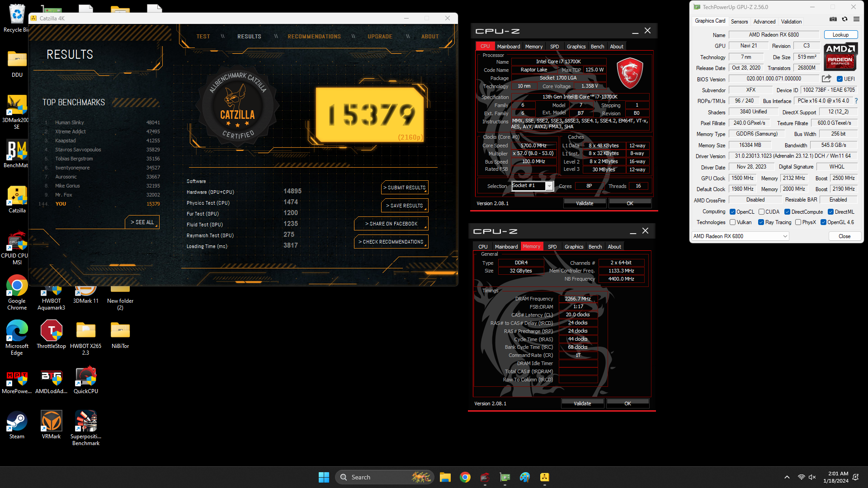Toggle the PhysX checkbox
The height and width of the screenshot is (488, 868).
click(x=798, y=222)
